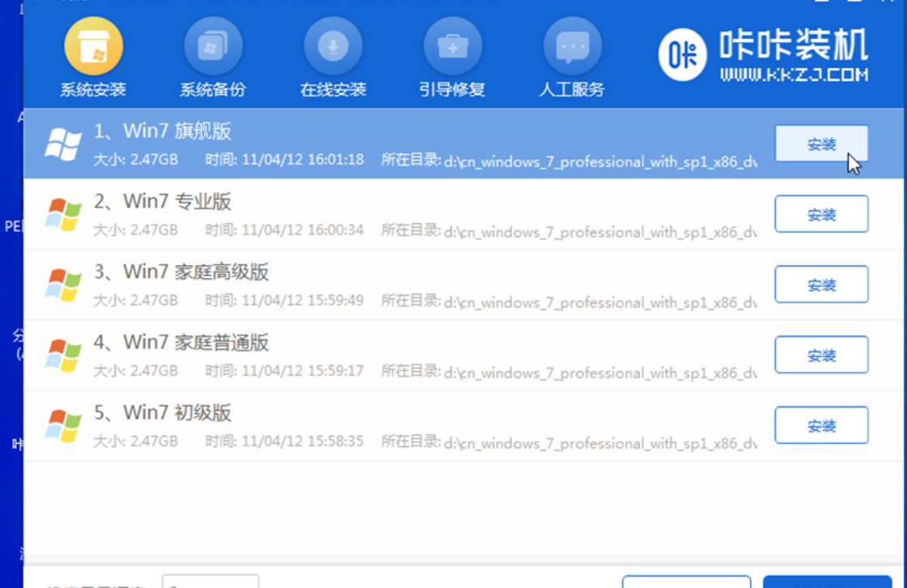Click the Windows logo beside Win7 旗舰版
907x588 pixels.
(63, 144)
